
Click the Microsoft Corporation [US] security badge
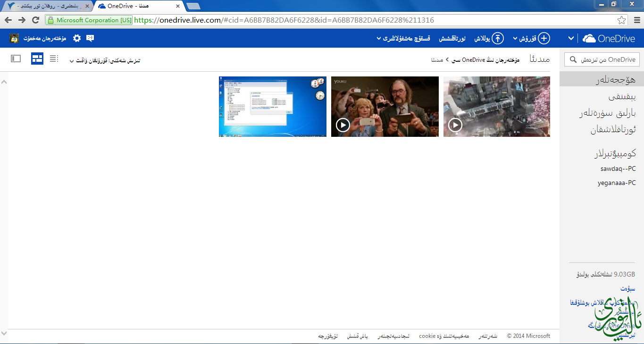coord(90,20)
